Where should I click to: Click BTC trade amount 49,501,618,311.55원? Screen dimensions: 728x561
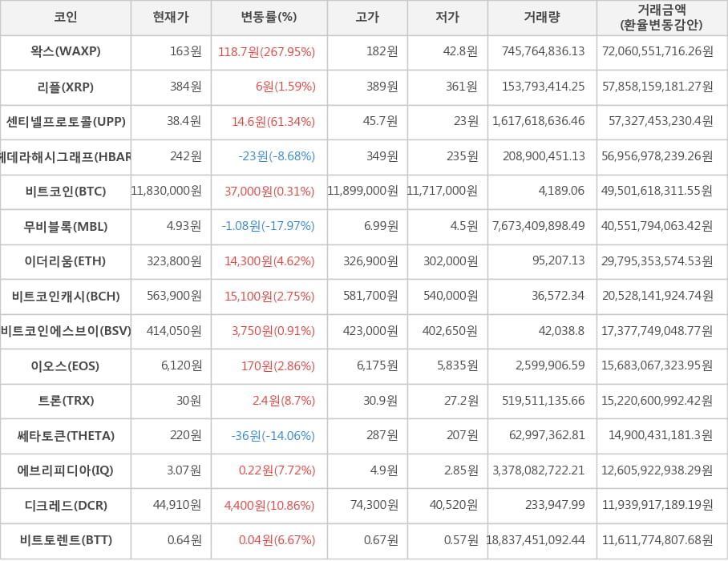(x=657, y=191)
